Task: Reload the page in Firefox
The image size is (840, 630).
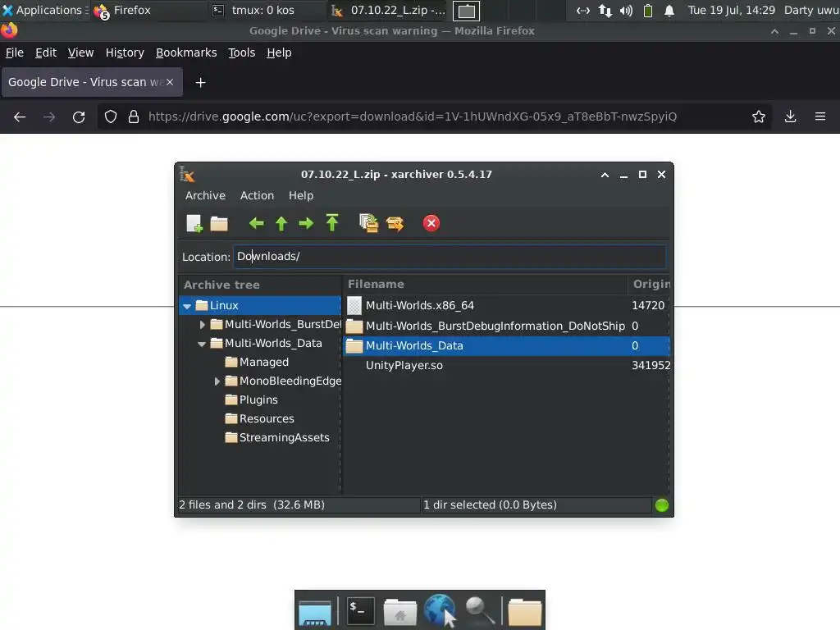Action: tap(79, 116)
